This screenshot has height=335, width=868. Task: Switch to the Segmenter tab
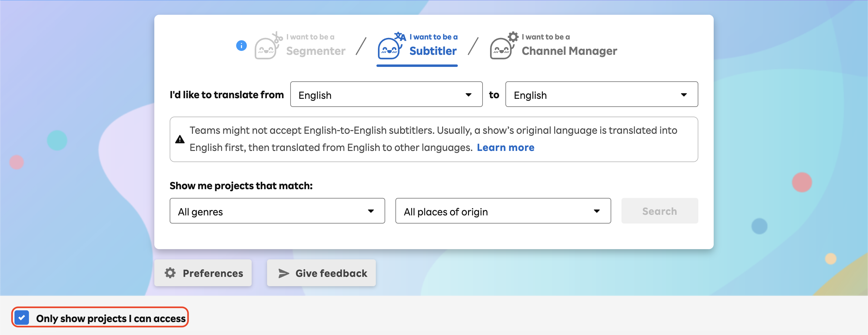(x=300, y=45)
